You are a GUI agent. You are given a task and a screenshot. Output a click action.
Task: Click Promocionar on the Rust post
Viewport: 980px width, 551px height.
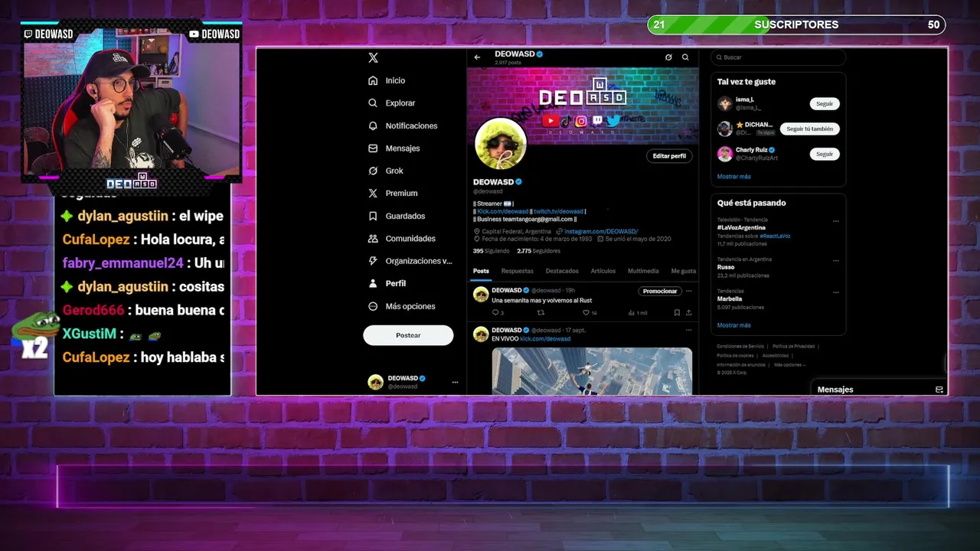point(660,291)
